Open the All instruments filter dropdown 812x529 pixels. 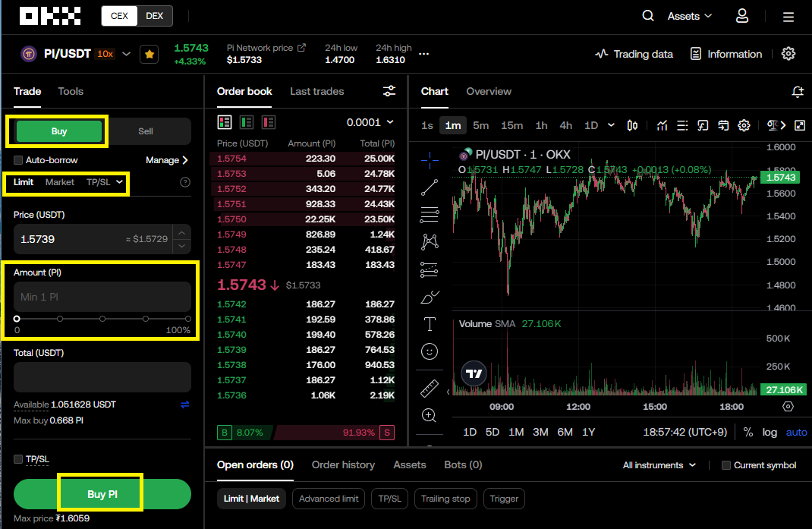659,465
